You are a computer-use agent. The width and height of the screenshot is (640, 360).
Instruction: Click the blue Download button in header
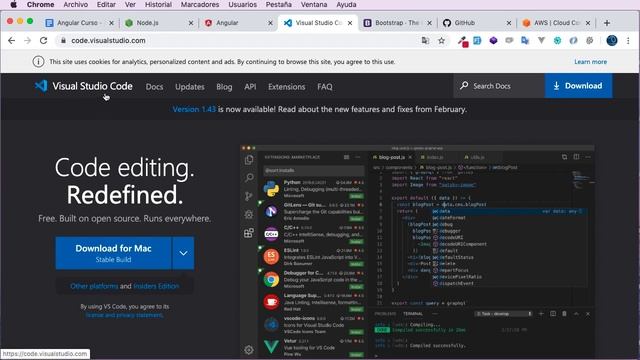coord(578,86)
